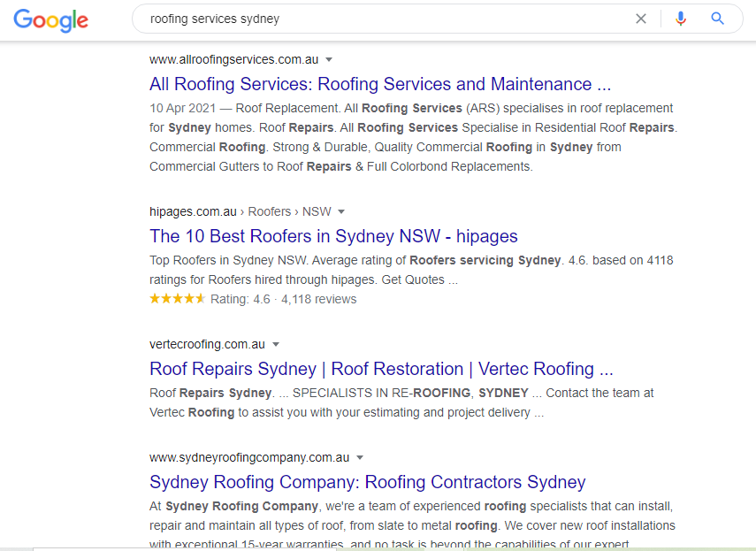Open The 10 Best Roofers in Sydney link
The image size is (756, 551).
[333, 236]
